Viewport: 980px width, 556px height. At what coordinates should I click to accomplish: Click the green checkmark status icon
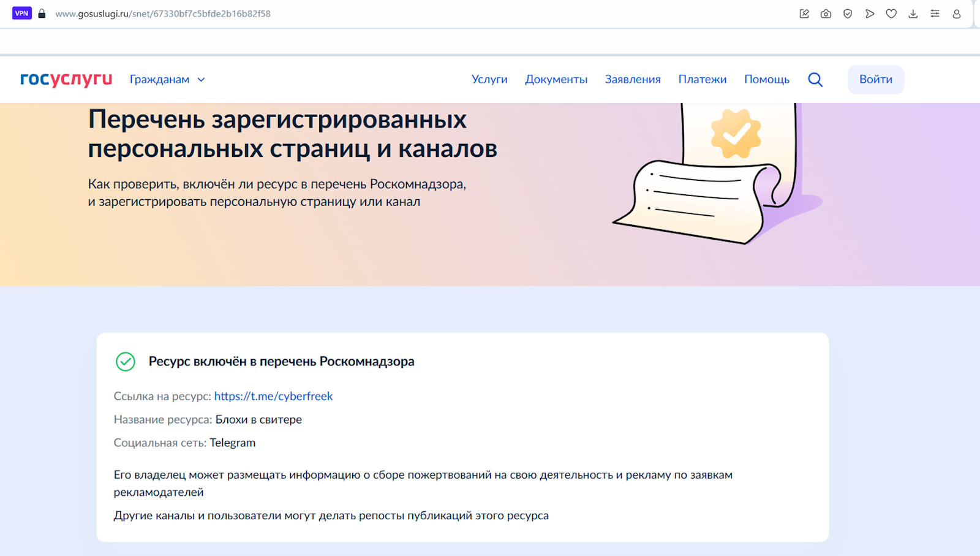tap(126, 362)
